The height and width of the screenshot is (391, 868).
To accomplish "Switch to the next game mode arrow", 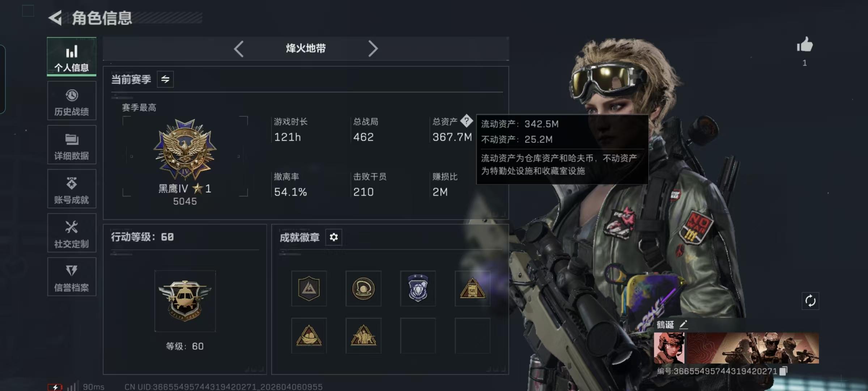I will click(373, 49).
